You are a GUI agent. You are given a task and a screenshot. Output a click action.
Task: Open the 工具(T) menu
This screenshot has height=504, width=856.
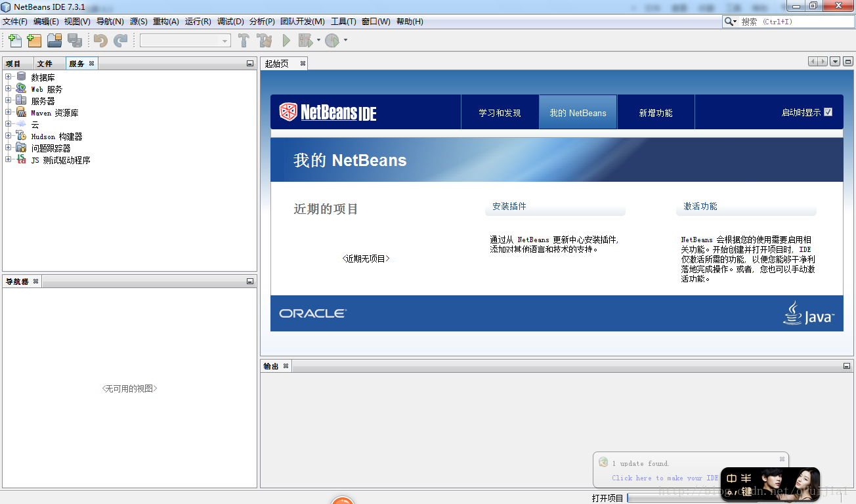343,22
